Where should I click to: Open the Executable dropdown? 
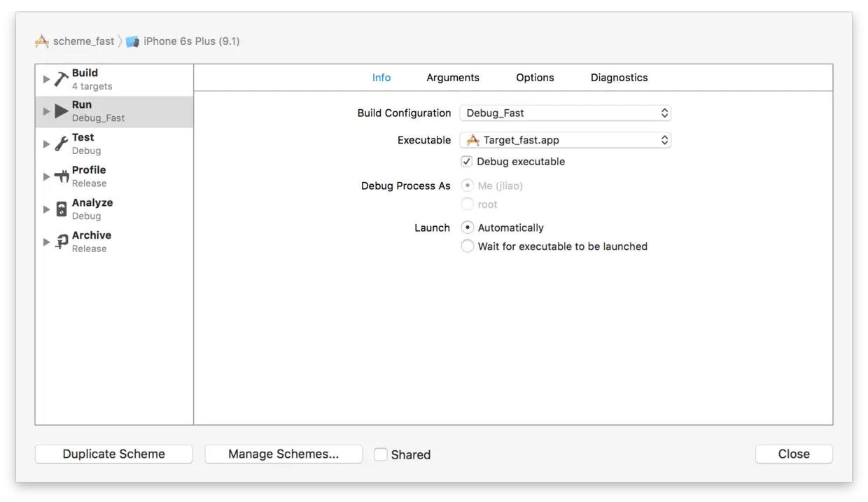[566, 140]
